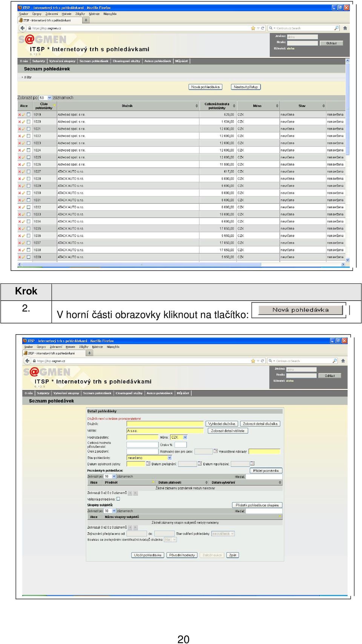Sort the list by the Dlužník column
The width and height of the screenshot is (362, 644).
coord(127,106)
